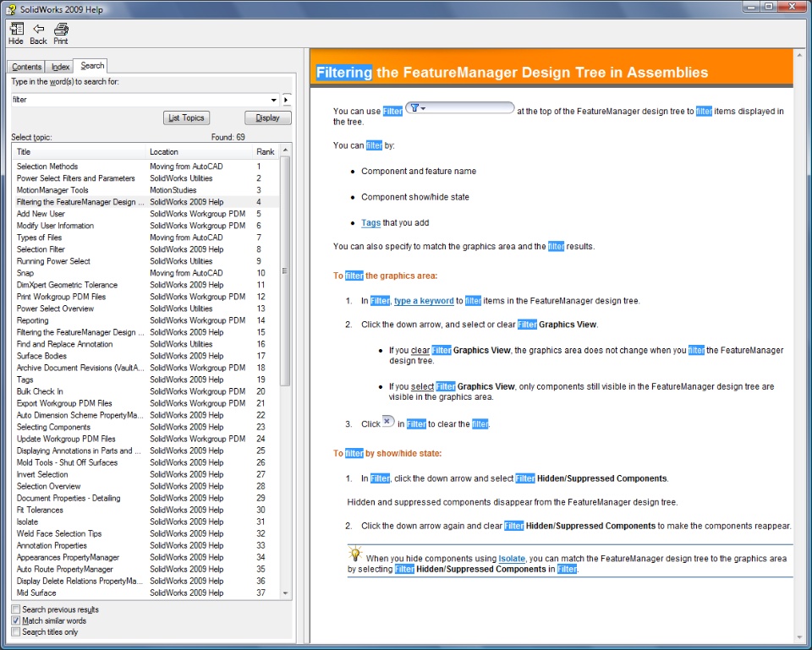Select the 'Invert Selection' topic
This screenshot has height=650, width=812.
coord(145,474)
